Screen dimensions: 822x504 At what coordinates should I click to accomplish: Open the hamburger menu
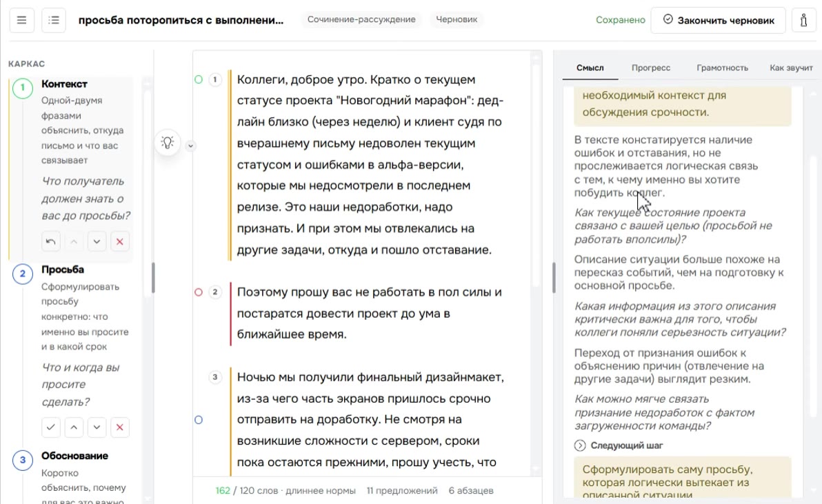(x=21, y=21)
